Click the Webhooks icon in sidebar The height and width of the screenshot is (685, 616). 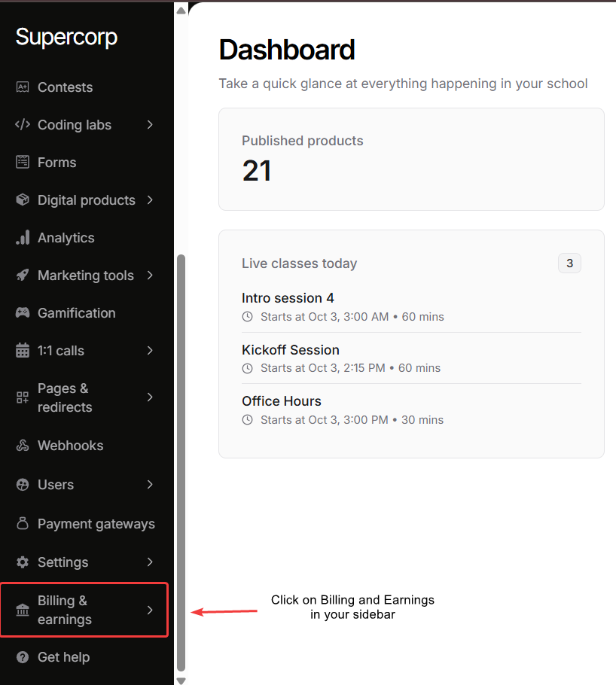click(23, 446)
